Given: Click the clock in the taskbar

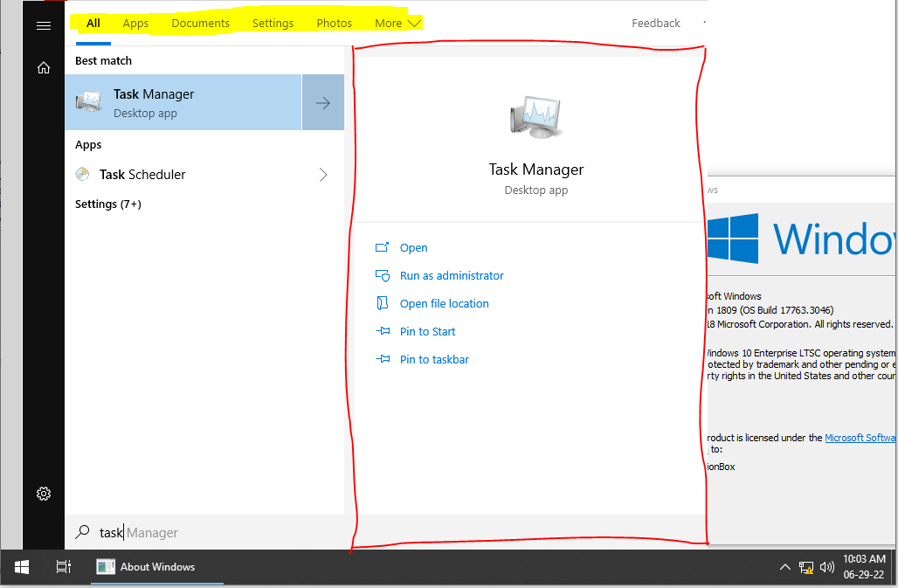Looking at the screenshot, I should (864, 567).
